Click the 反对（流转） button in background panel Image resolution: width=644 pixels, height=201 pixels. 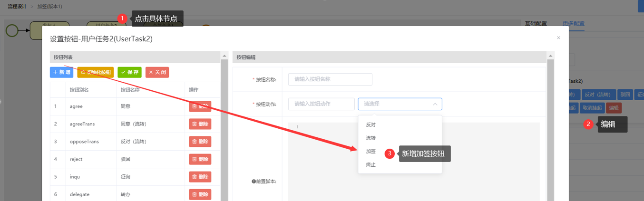(x=598, y=95)
